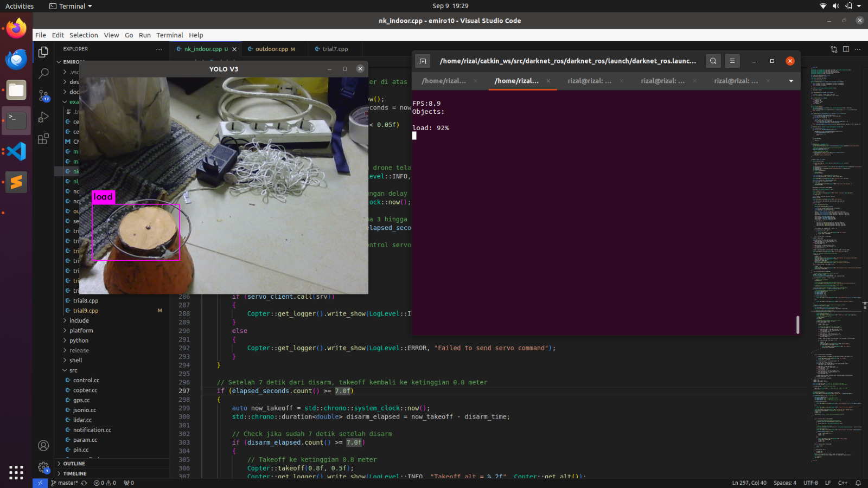Open the Explorer view in activity bar
Screen dimensions: 868x488
click(x=43, y=52)
